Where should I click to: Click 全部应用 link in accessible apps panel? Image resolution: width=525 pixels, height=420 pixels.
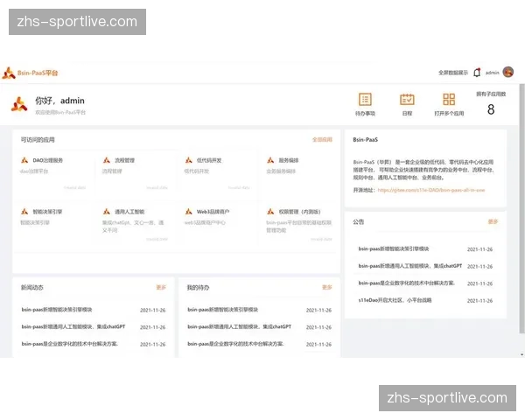pyautogui.click(x=322, y=140)
